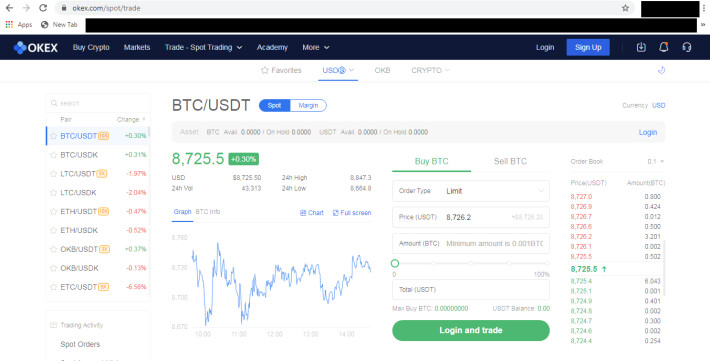710x361 pixels.
Task: Expand Trade - Spot Trading menu
Action: tap(203, 48)
